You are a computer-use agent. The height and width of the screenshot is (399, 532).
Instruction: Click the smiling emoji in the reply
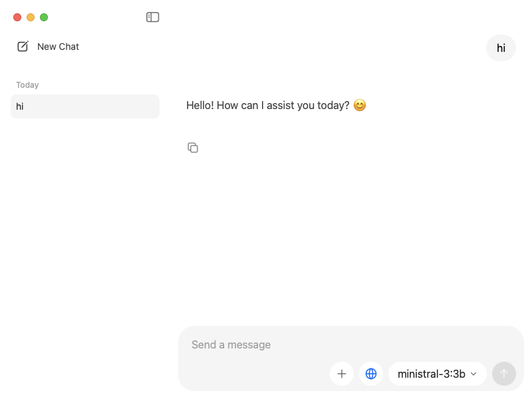coord(360,105)
